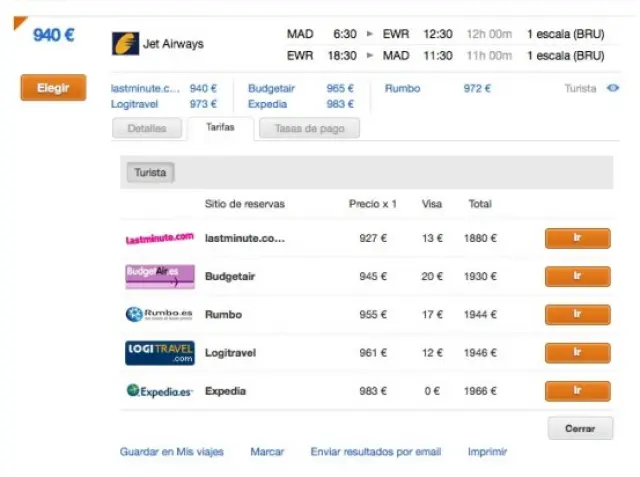Select the Tarifas tab
This screenshot has width=640, height=477.
(x=220, y=128)
